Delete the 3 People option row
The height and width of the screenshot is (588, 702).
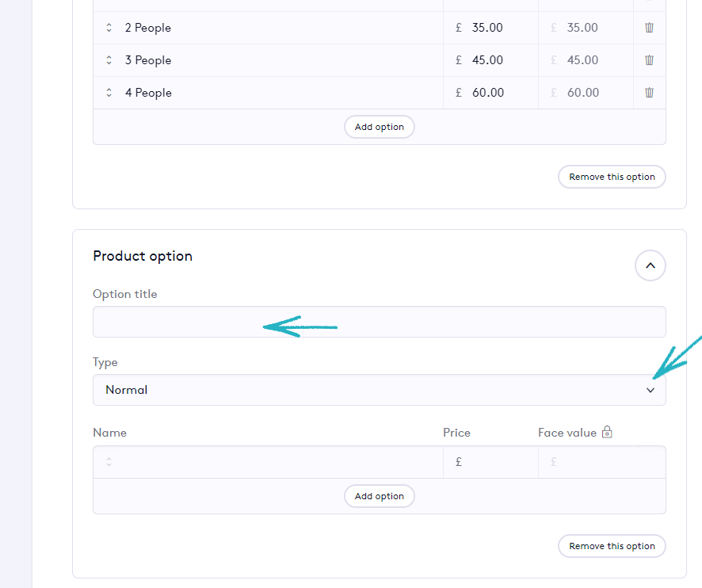click(649, 60)
